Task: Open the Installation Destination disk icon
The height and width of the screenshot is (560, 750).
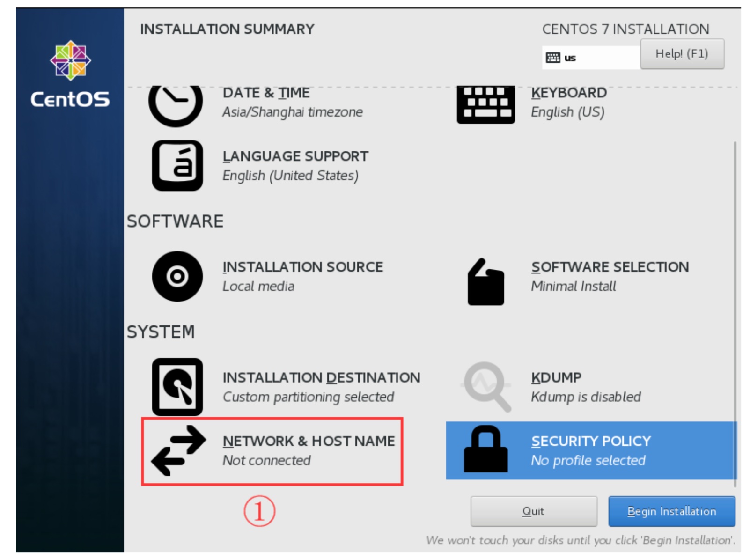Action: [x=177, y=387]
